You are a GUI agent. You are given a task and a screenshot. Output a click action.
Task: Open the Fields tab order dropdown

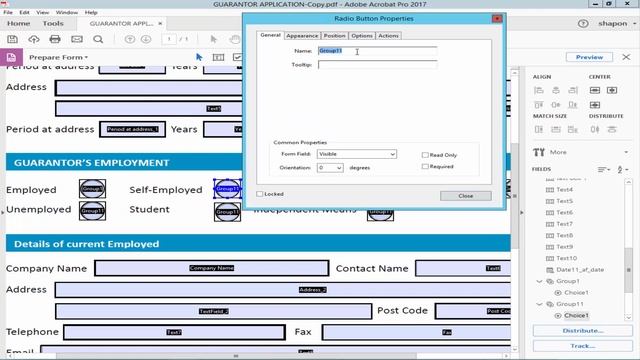tap(622, 169)
